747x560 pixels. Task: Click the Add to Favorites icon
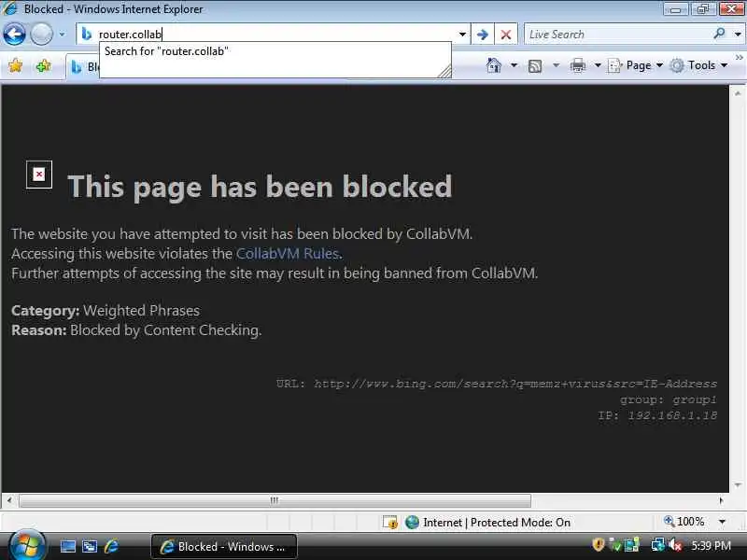pos(43,65)
